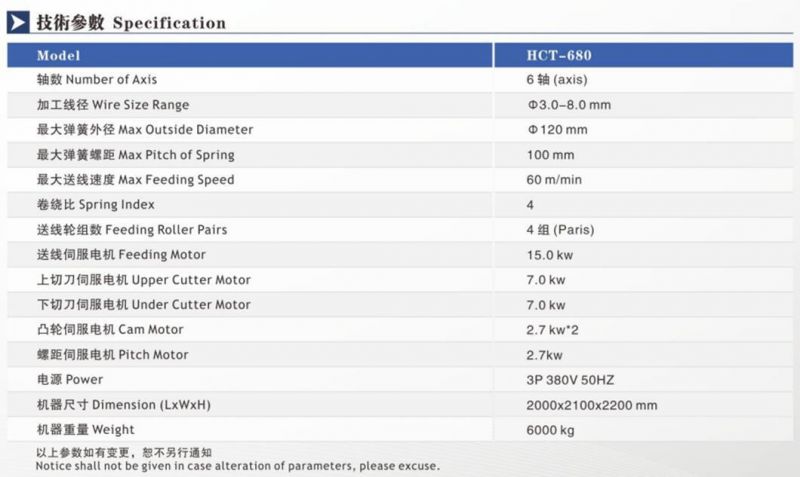This screenshot has height=477, width=800.
Task: Click the 60 m/min value
Action: click(554, 180)
